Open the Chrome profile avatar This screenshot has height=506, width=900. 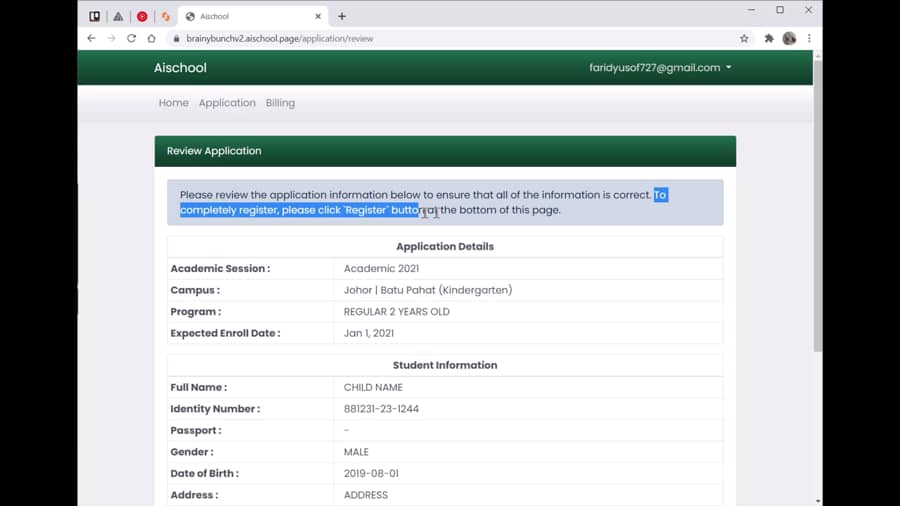point(789,38)
